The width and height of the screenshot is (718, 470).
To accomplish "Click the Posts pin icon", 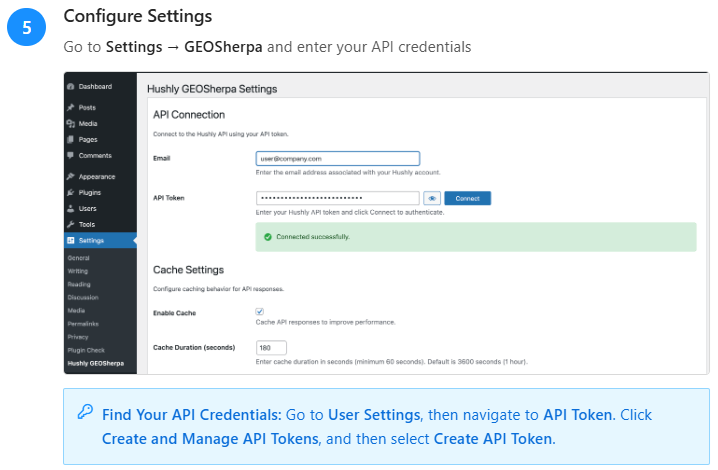I will click(70, 107).
